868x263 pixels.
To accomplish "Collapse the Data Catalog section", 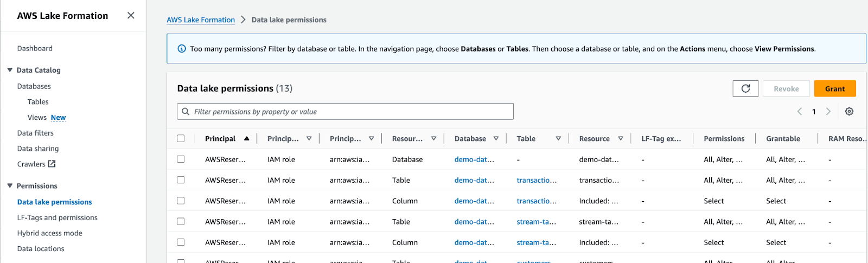I will tap(10, 70).
